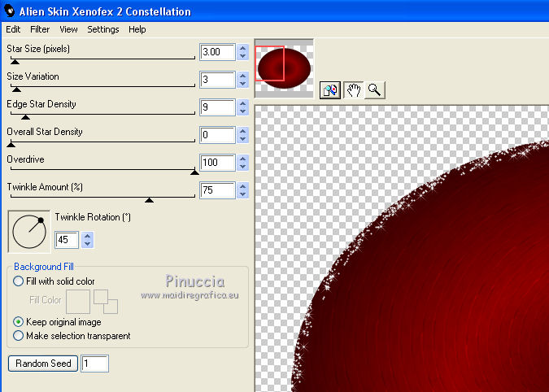Click the Fill Color swatch
The width and height of the screenshot is (549, 392).
78,302
